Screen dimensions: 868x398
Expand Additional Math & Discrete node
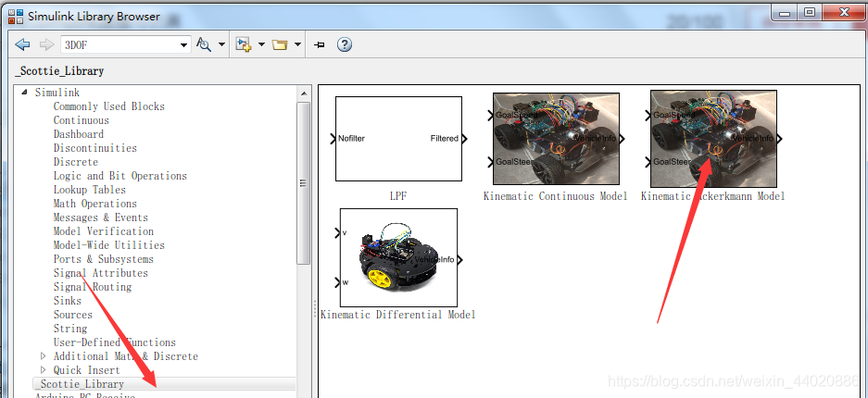pos(44,355)
